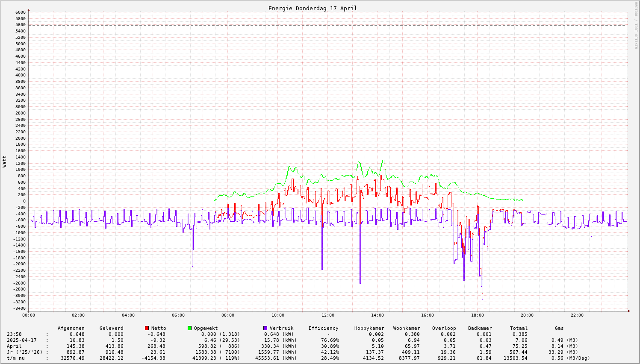This screenshot has width=640, height=364.
Task: Click the 'Totaal' column header
Action: click(519, 328)
